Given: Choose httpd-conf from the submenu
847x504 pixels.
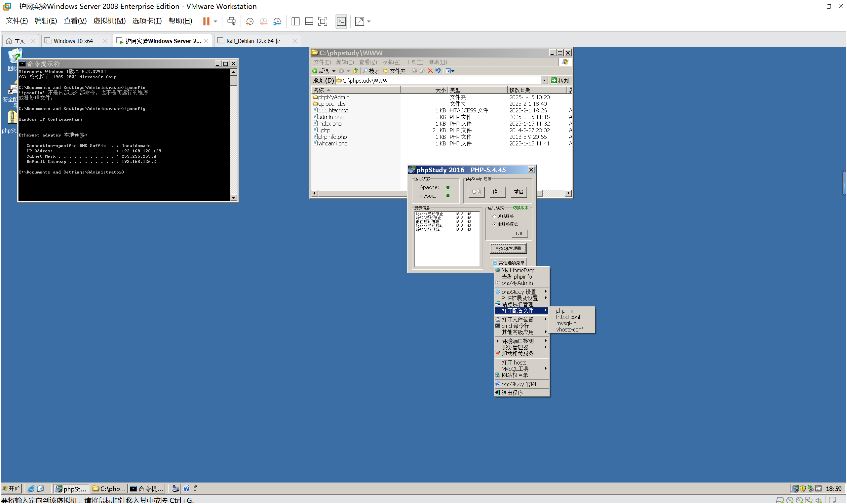Looking at the screenshot, I should coord(568,317).
